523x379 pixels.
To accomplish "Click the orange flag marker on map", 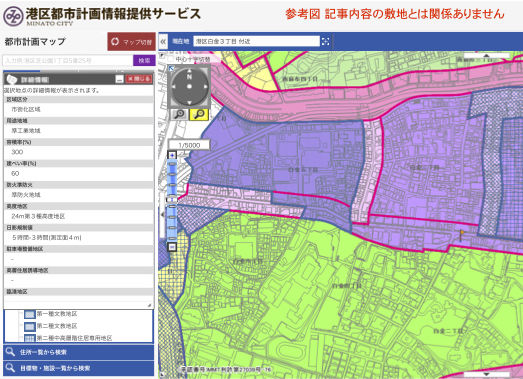I will 462,235.
